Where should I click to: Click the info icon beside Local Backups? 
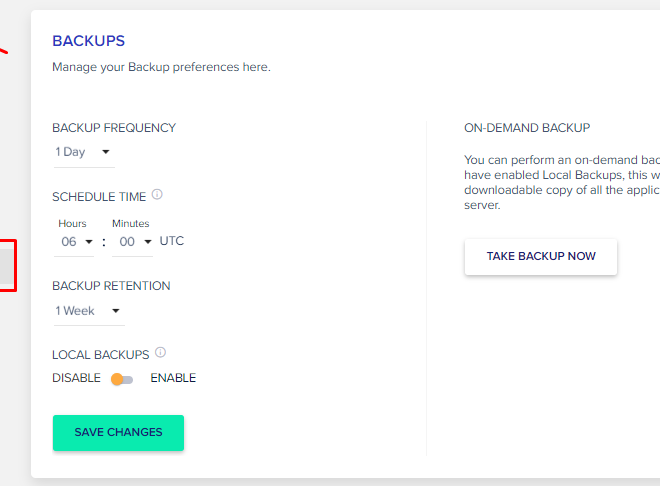click(160, 352)
